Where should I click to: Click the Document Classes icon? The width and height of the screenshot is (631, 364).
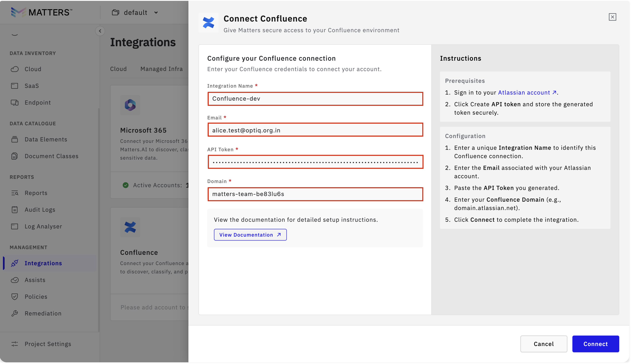tap(15, 156)
